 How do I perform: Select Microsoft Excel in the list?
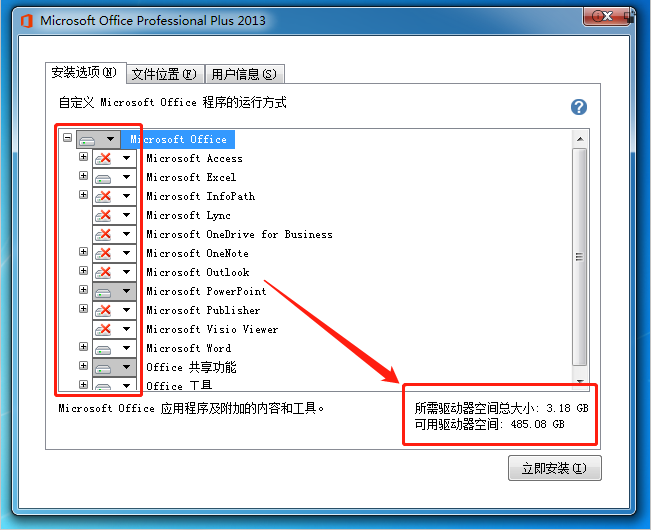pyautogui.click(x=191, y=178)
